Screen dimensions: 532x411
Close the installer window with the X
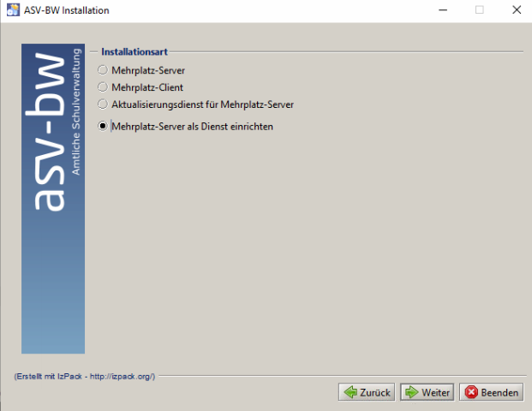point(515,10)
